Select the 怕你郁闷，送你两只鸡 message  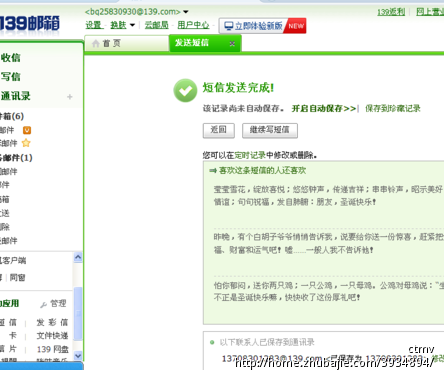tap(328, 291)
